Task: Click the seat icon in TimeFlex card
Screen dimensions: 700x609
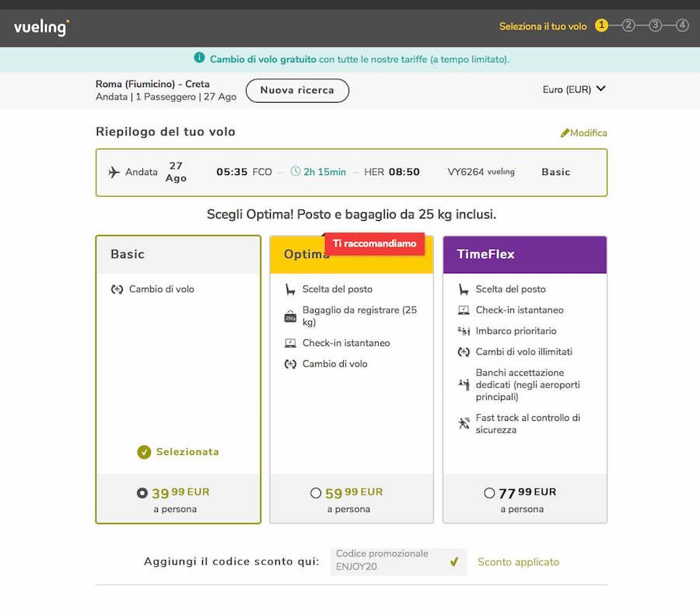Action: click(x=464, y=289)
